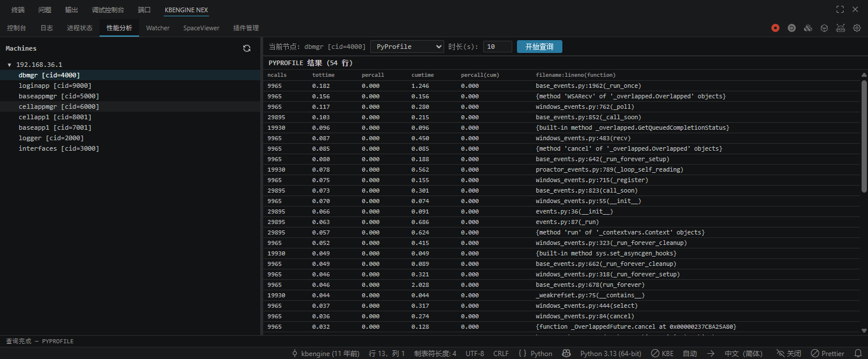Select the KBENGINE NEX panel tab
This screenshot has height=359, width=868.
pyautogui.click(x=186, y=10)
